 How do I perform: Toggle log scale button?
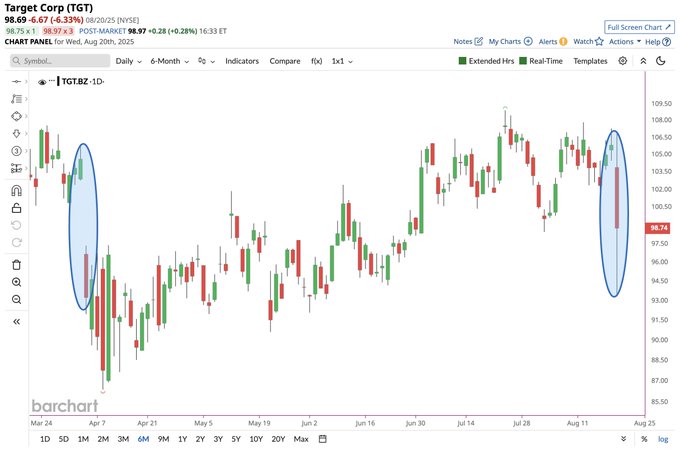[x=663, y=439]
